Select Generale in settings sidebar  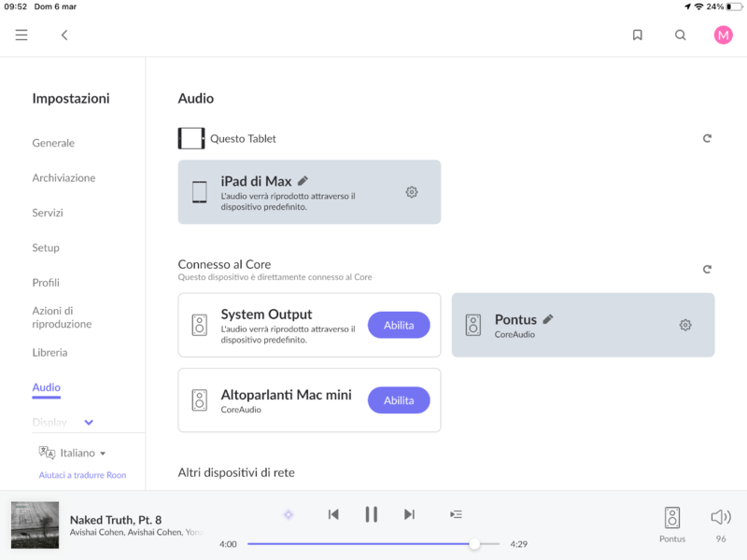pos(53,143)
